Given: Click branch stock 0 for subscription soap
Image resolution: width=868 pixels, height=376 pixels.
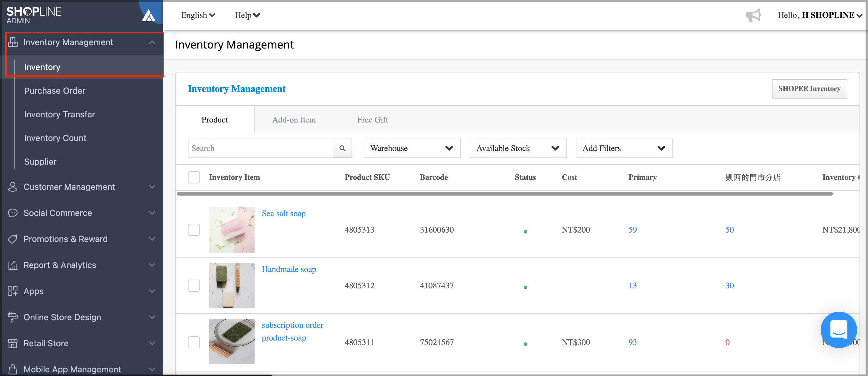Looking at the screenshot, I should tap(727, 342).
